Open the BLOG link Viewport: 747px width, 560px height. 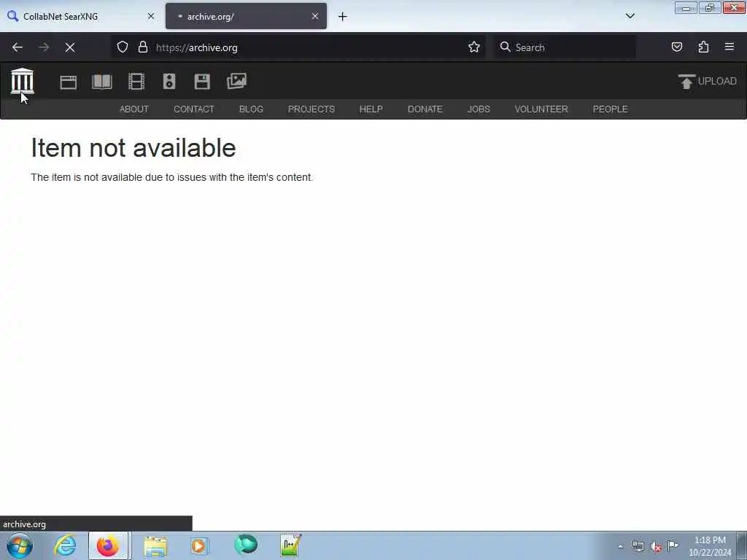251,109
